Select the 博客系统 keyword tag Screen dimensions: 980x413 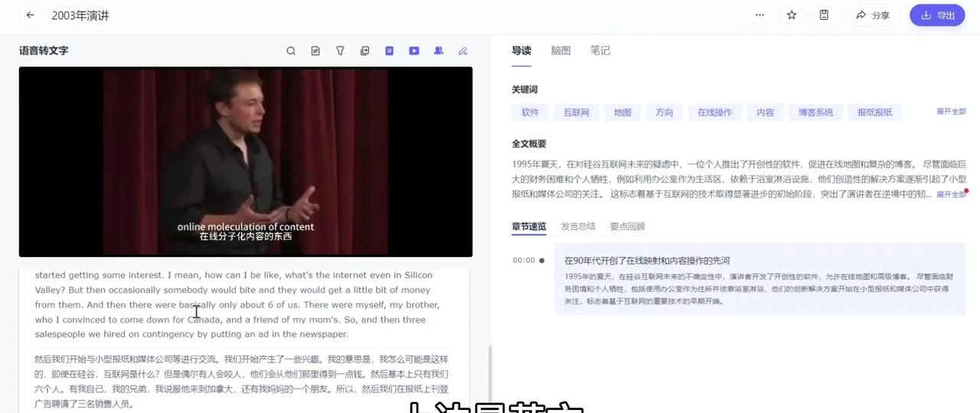click(815, 112)
